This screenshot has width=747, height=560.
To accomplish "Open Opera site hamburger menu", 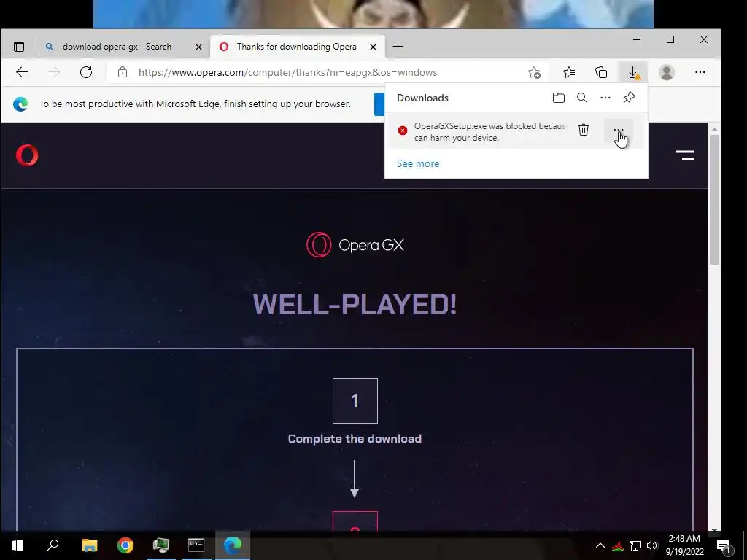I will [x=685, y=155].
